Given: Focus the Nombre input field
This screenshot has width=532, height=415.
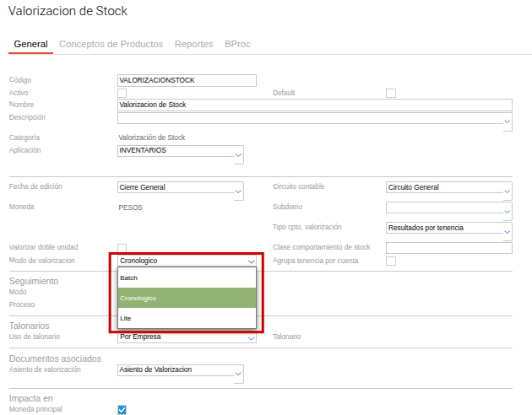Looking at the screenshot, I should [314, 105].
